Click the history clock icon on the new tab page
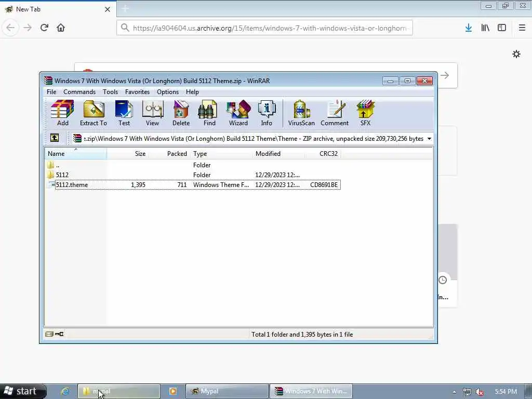Screen dimensions: 532x399 (x=443, y=280)
